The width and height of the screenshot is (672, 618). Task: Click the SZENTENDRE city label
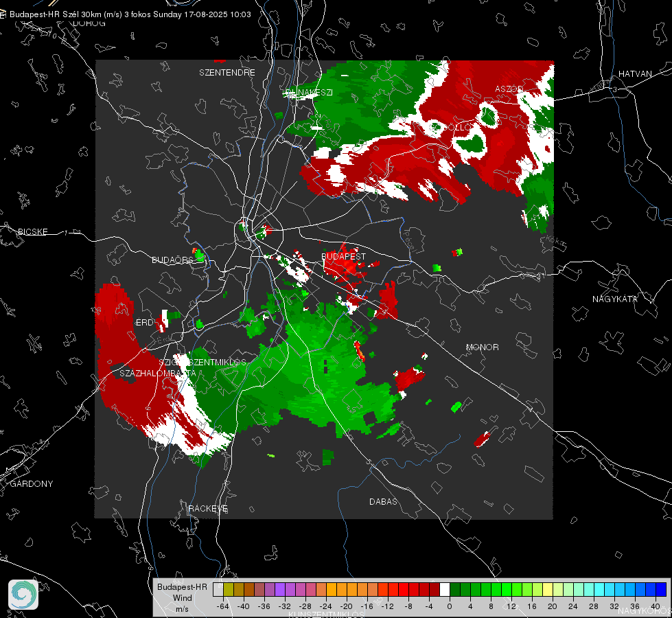[x=227, y=73]
